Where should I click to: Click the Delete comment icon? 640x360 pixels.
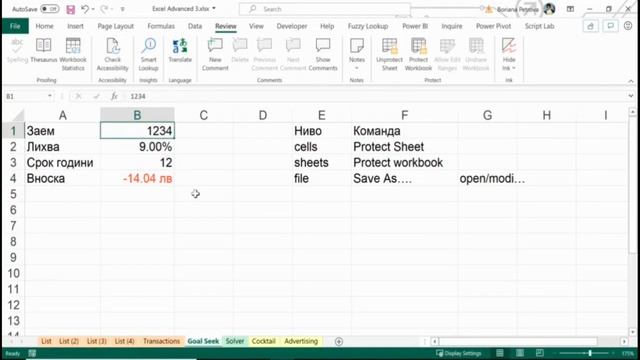tap(240, 51)
